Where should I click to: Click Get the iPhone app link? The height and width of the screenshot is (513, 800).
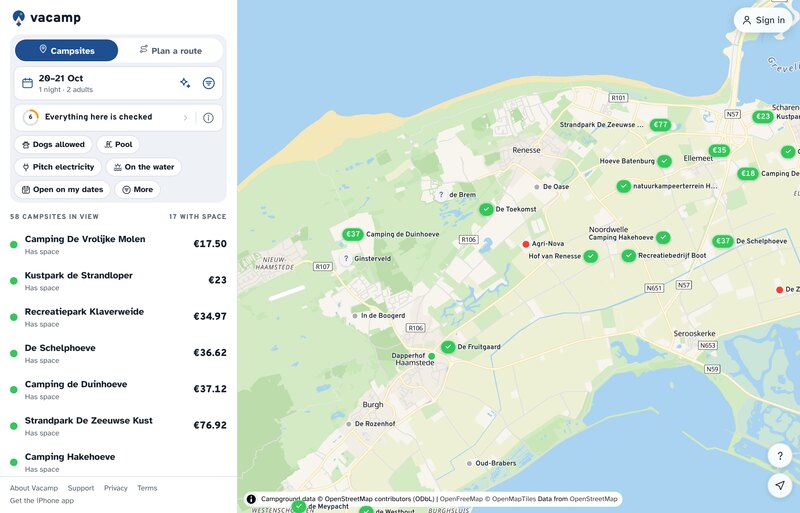pyautogui.click(x=42, y=501)
